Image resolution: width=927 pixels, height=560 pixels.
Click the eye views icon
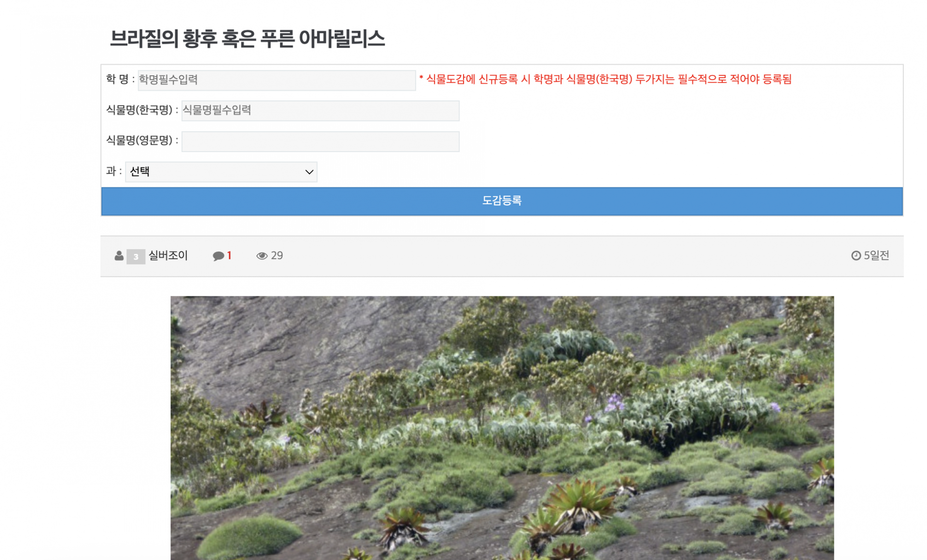tap(262, 256)
